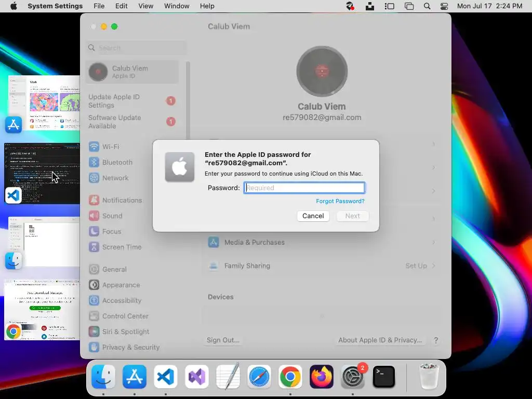Click the Calub Viem profile picture
Image resolution: width=532 pixels, height=399 pixels.
tap(322, 72)
